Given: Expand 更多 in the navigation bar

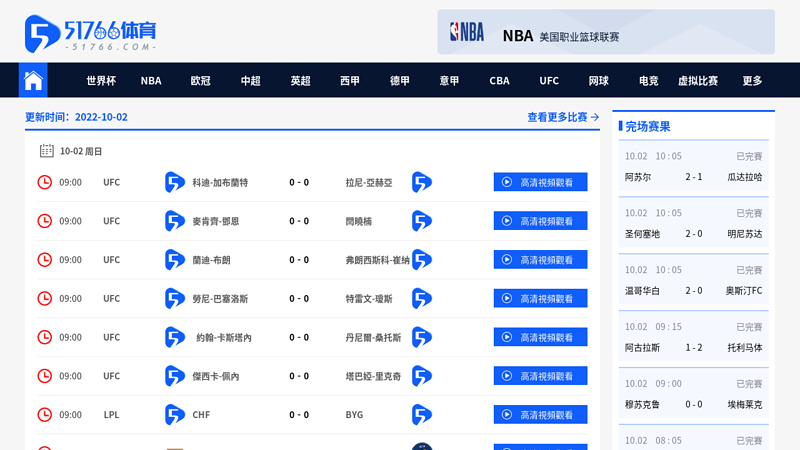Looking at the screenshot, I should click(x=752, y=81).
